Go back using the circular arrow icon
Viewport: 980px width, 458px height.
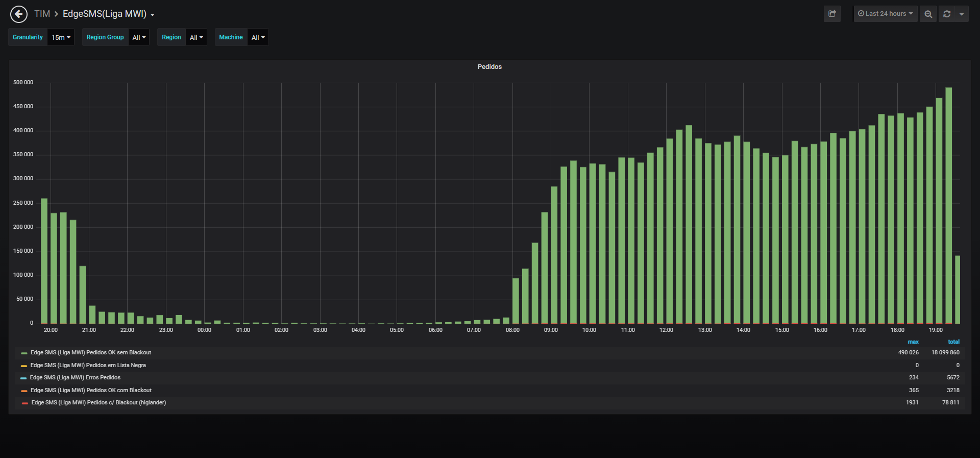[19, 14]
